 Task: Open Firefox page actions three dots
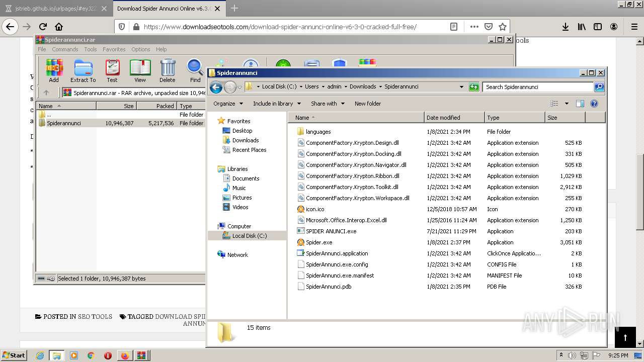pos(474,27)
